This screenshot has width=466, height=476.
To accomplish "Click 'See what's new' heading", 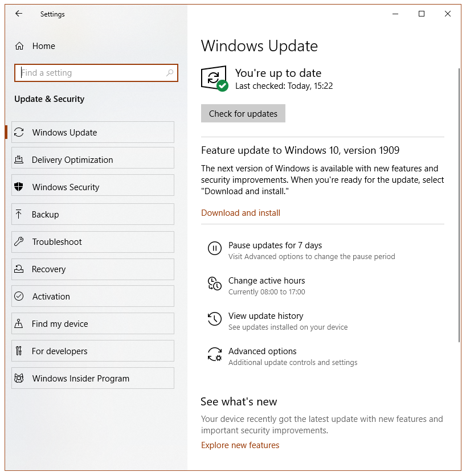I will (x=239, y=401).
